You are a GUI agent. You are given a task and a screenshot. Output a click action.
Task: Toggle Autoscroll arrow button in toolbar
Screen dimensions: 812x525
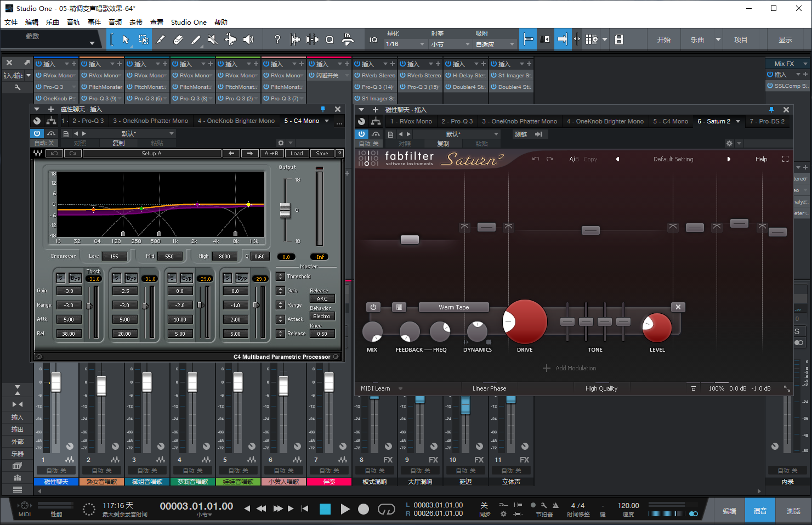[563, 39]
